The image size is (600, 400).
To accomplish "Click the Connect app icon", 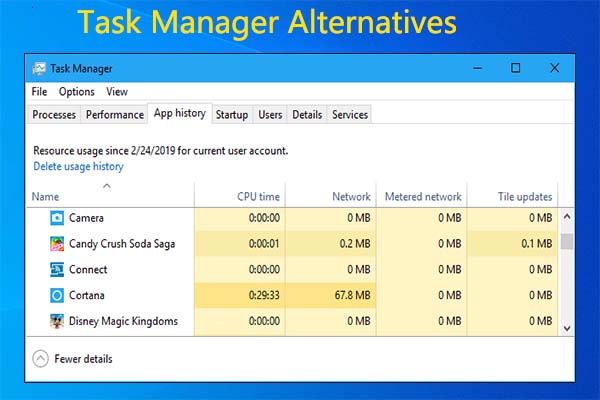I will (x=57, y=269).
